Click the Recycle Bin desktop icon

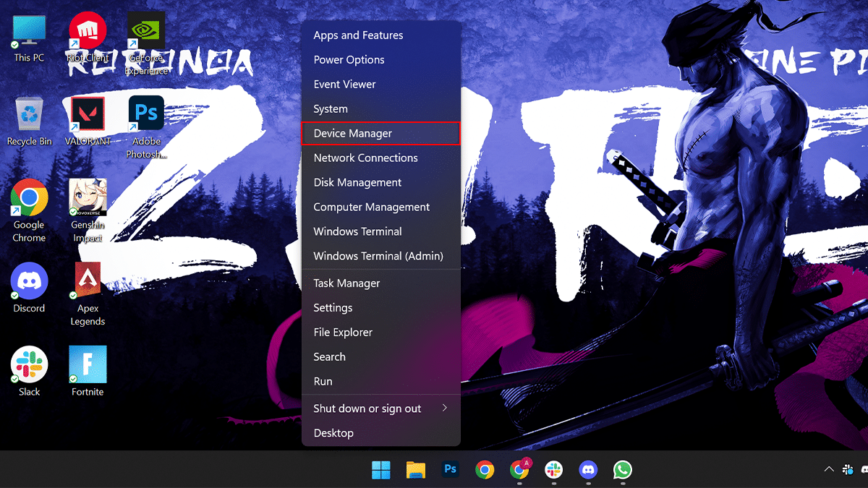[30, 120]
